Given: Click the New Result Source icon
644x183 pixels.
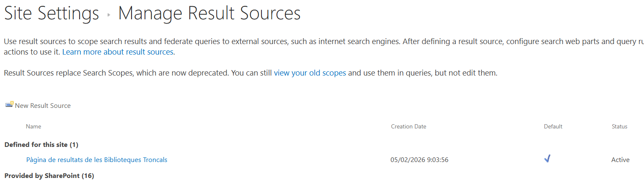Looking at the screenshot, I should click(9, 105).
